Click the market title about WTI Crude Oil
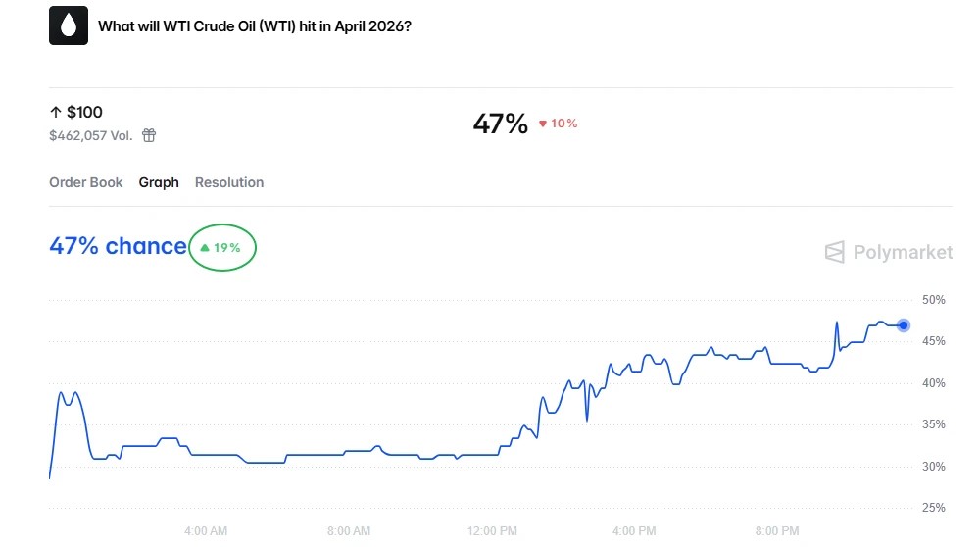 pyautogui.click(x=255, y=26)
